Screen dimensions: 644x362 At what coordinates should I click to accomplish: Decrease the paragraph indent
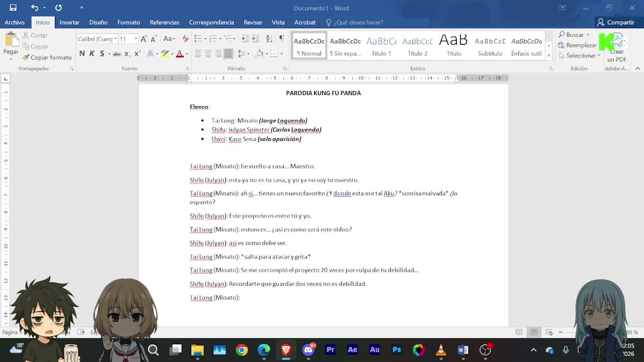pos(245,39)
